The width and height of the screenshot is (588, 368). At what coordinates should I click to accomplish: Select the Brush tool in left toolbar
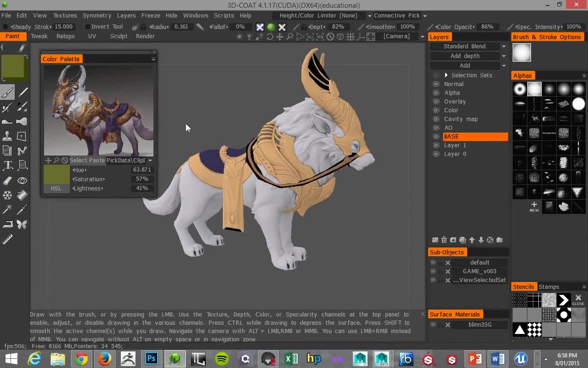pyautogui.click(x=7, y=92)
